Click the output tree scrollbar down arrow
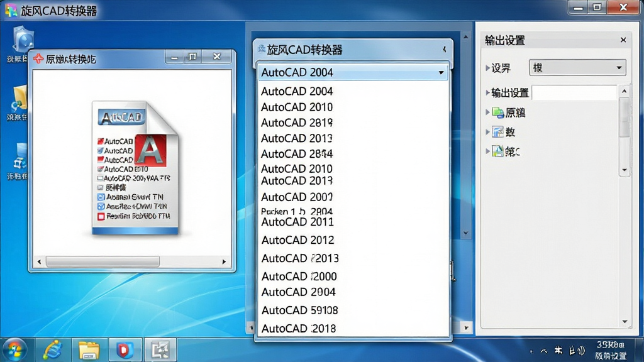 (625, 170)
